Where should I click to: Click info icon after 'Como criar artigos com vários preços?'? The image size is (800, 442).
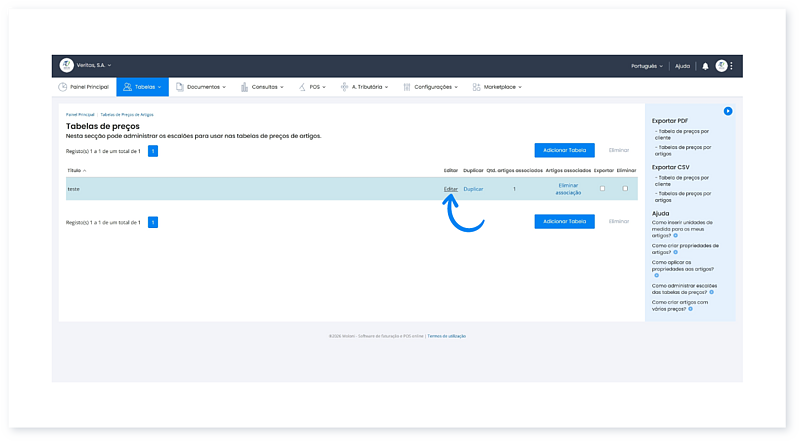[691, 309]
